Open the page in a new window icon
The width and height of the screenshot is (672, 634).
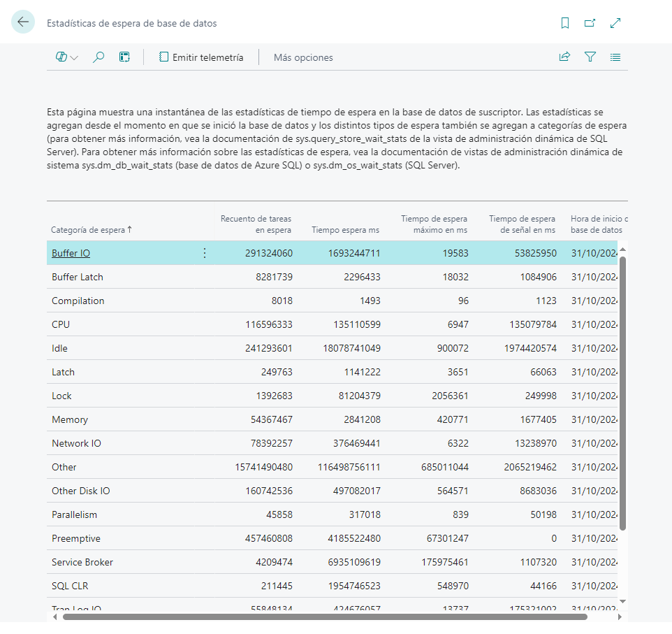point(590,22)
